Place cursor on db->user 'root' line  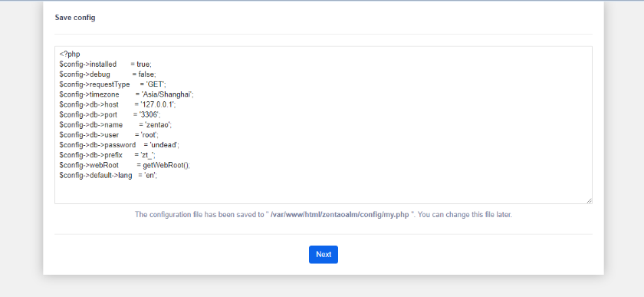[x=109, y=135]
